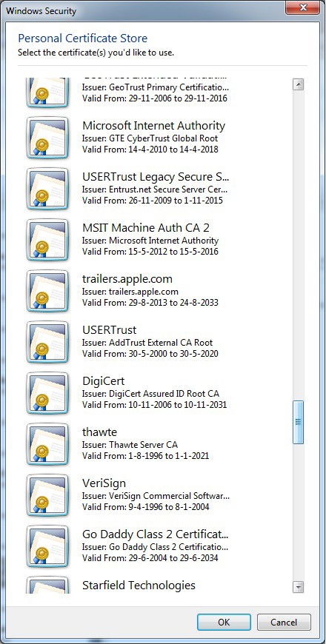Choose the trailers.apple.com certificate icon
Screen dimensions: 326x644
47,291
